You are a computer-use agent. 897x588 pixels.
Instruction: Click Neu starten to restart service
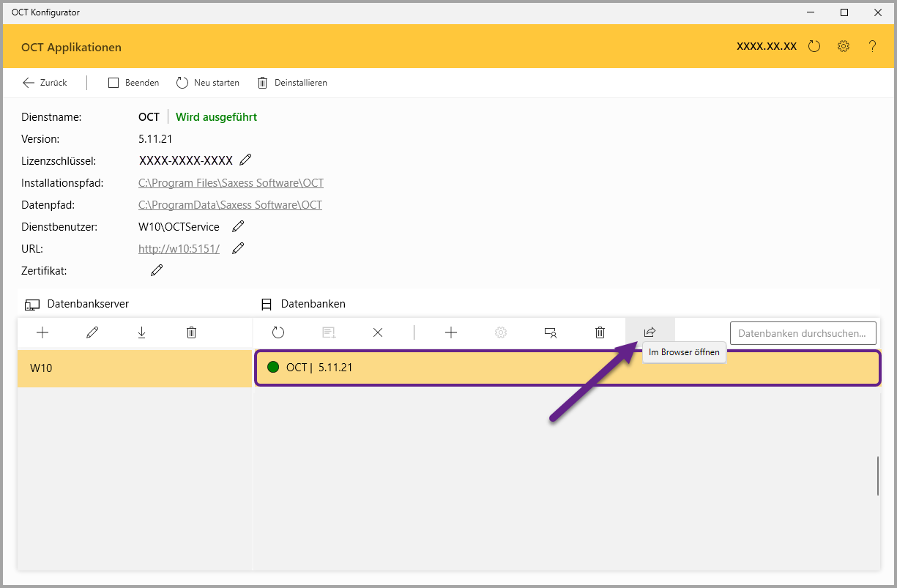[x=208, y=83]
